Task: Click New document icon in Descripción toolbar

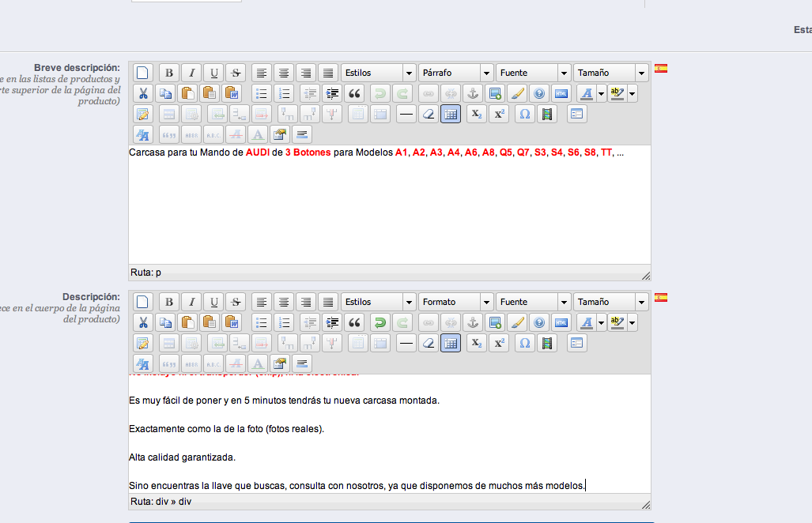Action: point(143,302)
